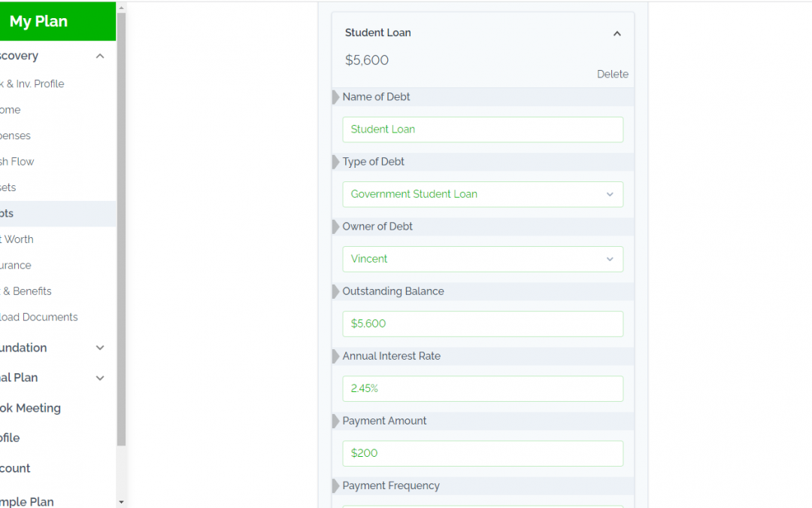Click the Annual Interest Rate 2.45% field
This screenshot has width=812, height=508.
[x=483, y=389]
